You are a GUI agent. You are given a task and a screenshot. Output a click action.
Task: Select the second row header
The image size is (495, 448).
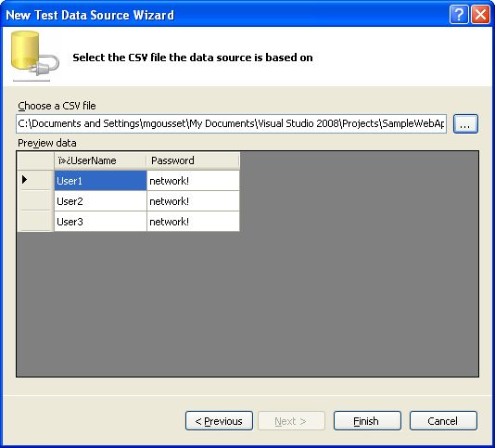coord(35,201)
